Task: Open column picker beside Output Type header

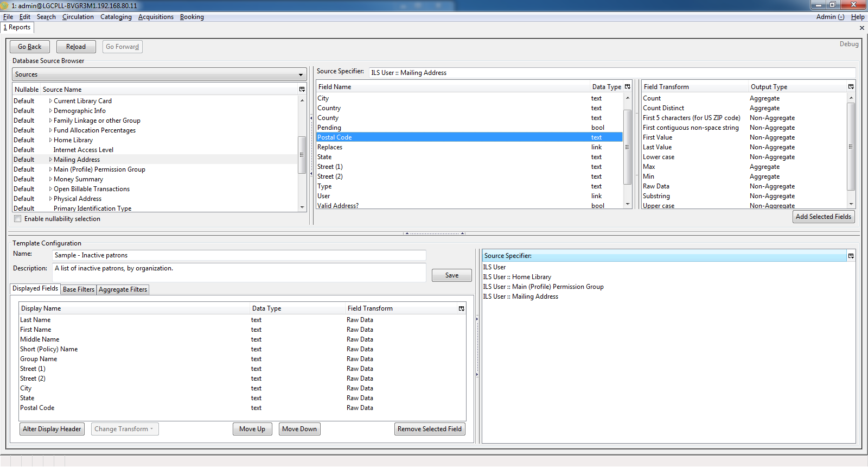Action: pyautogui.click(x=851, y=87)
